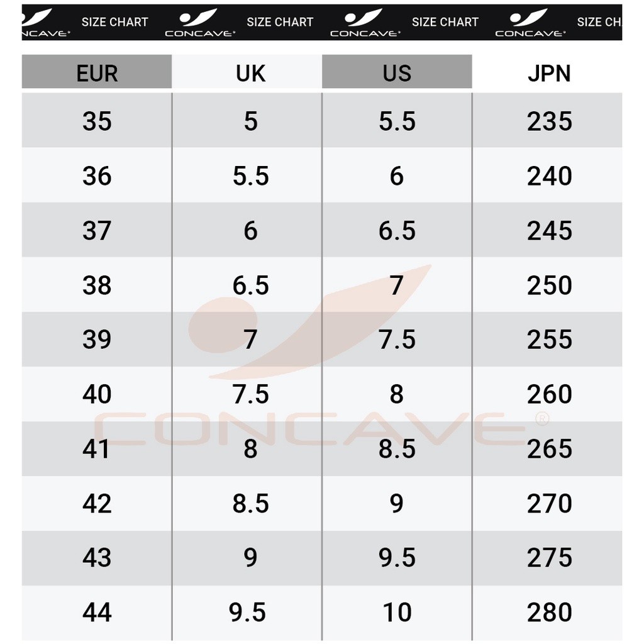Click EUR size 44 cell
This screenshot has height=644, width=644.
pyautogui.click(x=97, y=612)
